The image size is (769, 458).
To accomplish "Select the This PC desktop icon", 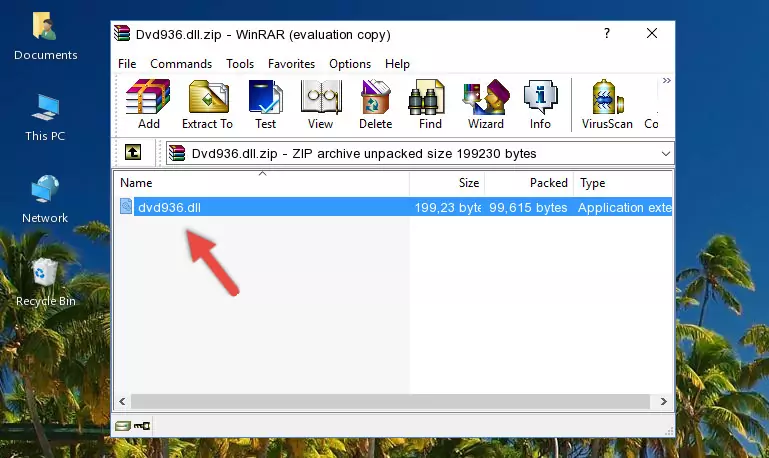I will (45, 118).
